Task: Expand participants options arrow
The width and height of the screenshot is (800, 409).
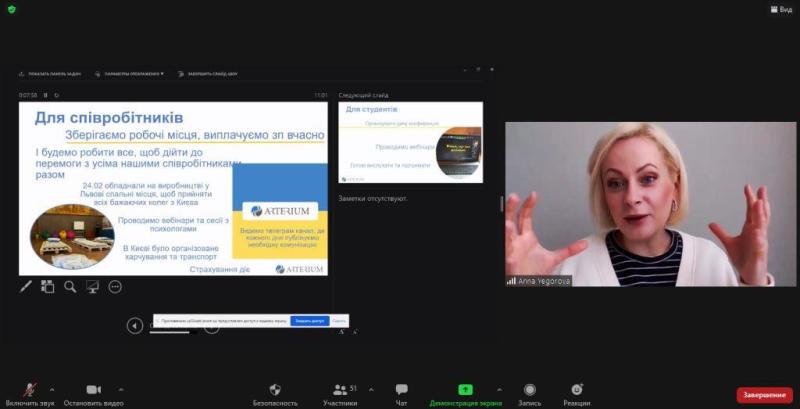Action: pyautogui.click(x=371, y=390)
